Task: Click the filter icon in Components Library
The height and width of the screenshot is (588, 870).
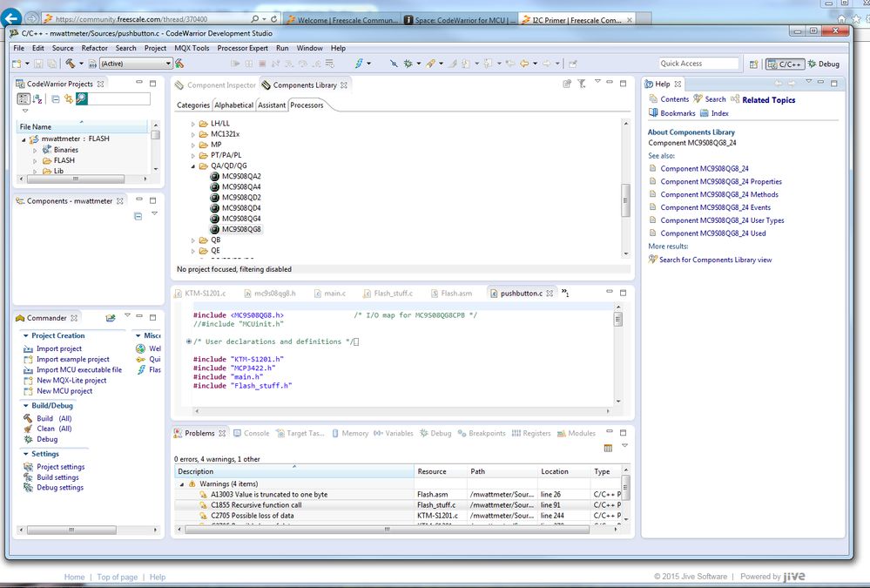Action: [581, 84]
